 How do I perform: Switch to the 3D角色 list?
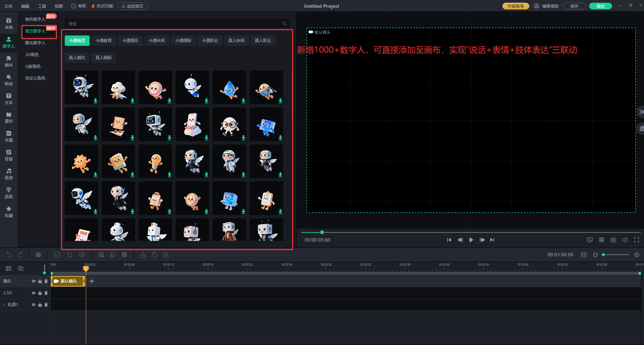coord(32,54)
